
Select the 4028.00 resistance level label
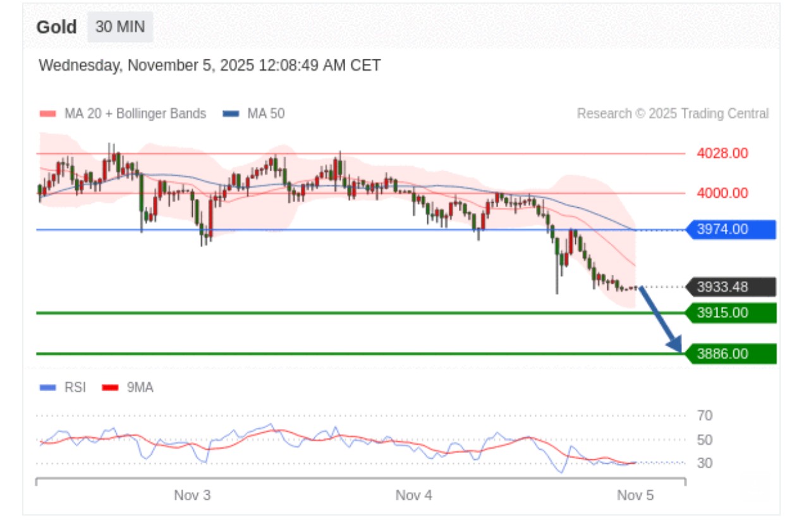[x=722, y=154]
